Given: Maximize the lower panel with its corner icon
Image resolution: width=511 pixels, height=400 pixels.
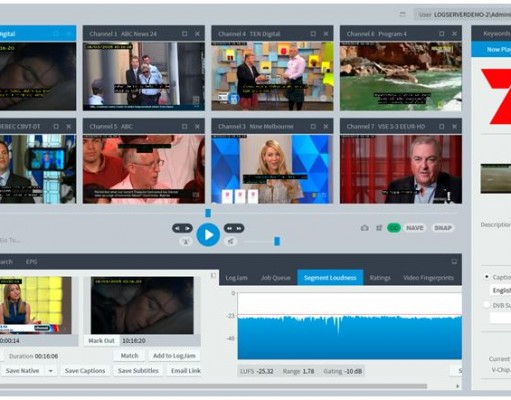Looking at the screenshot, I should pyautogui.click(x=454, y=262).
